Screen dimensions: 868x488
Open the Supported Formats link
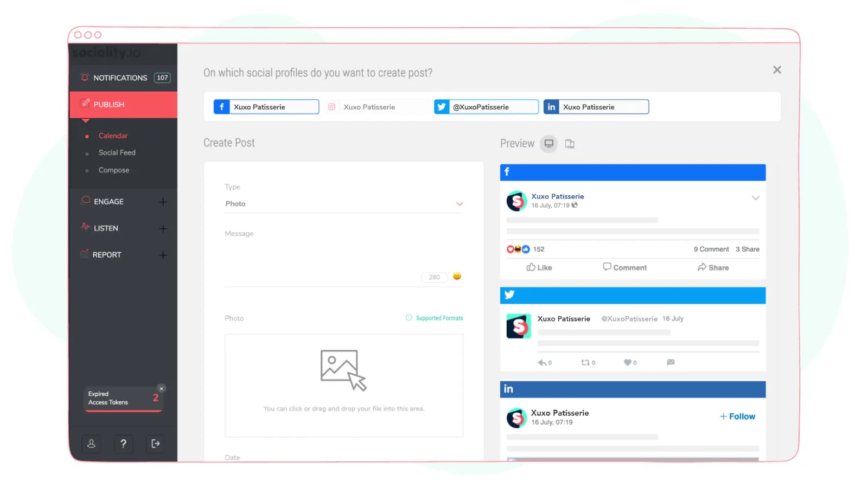[x=435, y=318]
